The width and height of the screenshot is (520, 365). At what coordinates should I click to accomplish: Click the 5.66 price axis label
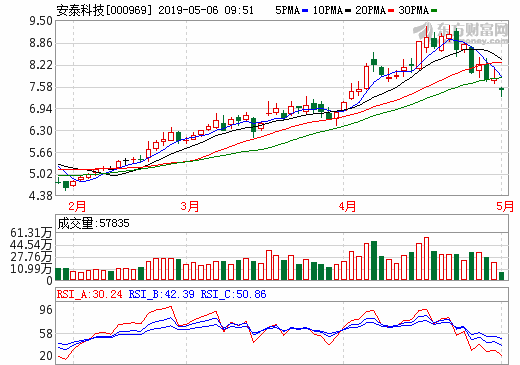click(x=41, y=153)
